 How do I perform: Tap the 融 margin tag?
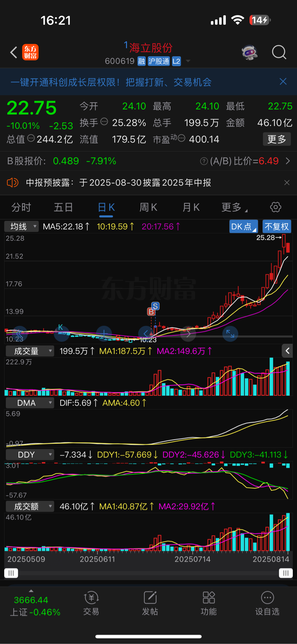[x=142, y=61]
